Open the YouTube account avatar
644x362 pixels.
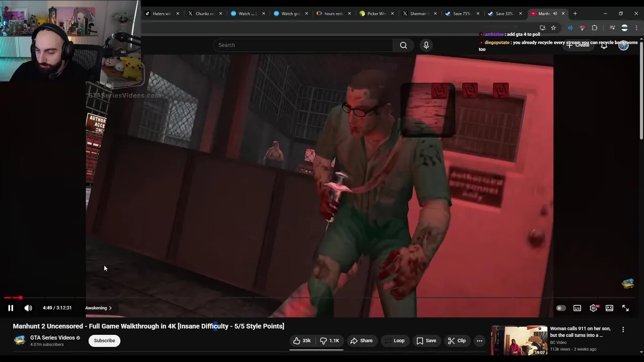[623, 45]
